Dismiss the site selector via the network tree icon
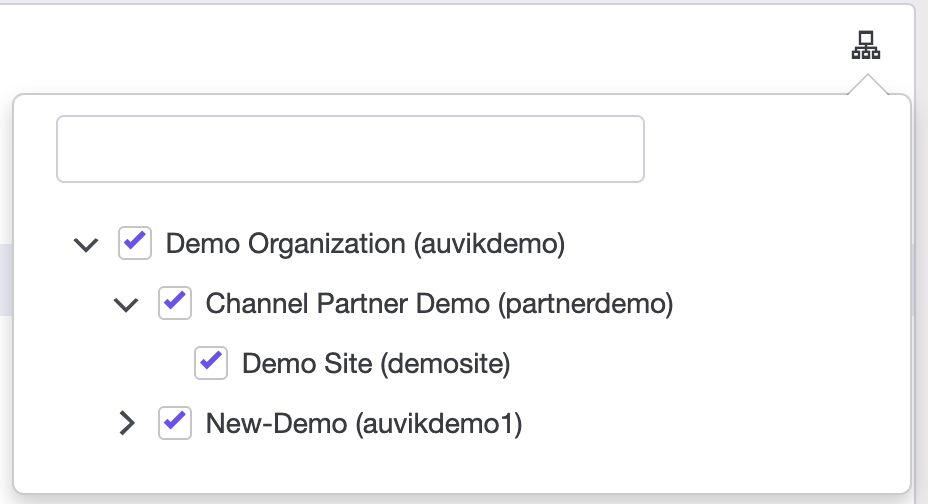The width and height of the screenshot is (928, 504). [x=865, y=45]
